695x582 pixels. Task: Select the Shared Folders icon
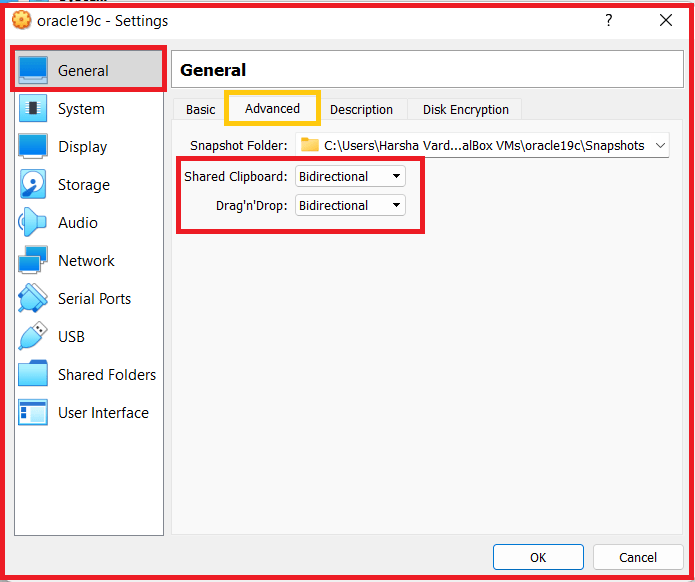[33, 373]
